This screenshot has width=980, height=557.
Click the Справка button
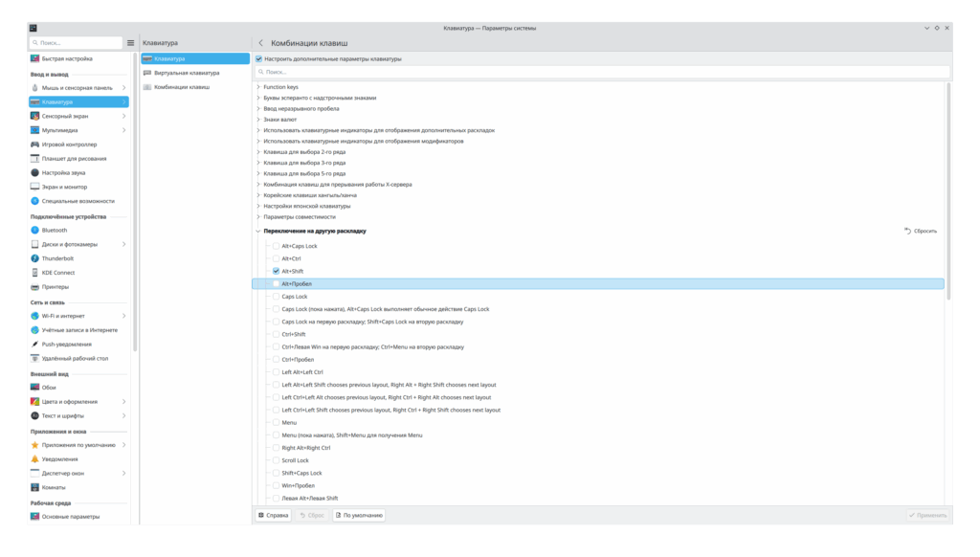click(x=273, y=516)
